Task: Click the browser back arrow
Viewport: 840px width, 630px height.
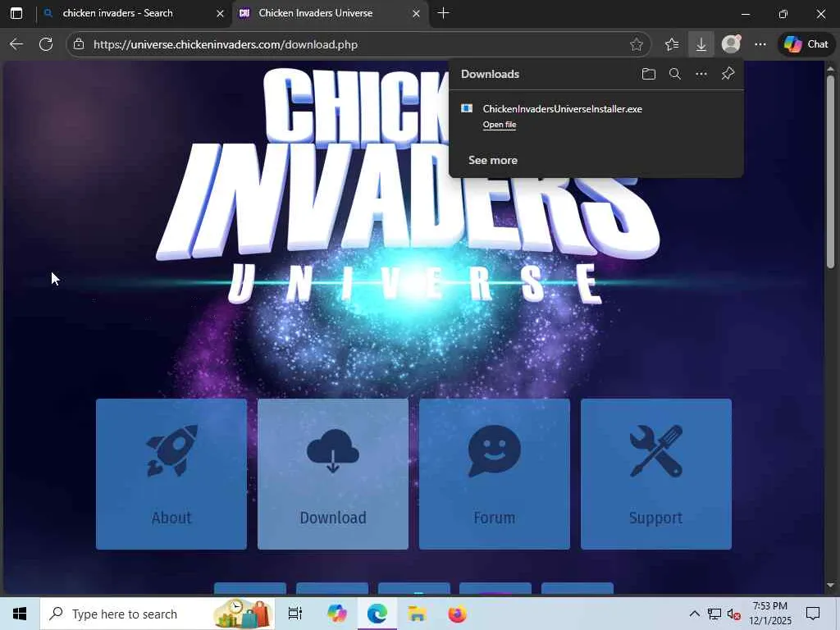Action: pyautogui.click(x=16, y=44)
